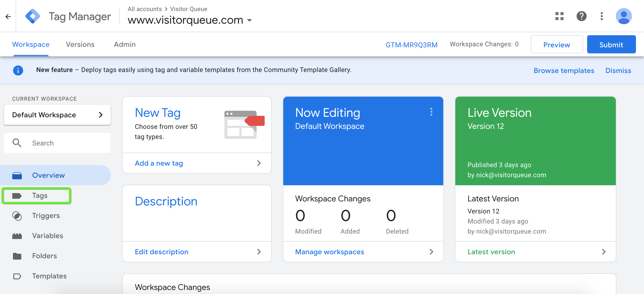Open the Default Workspace selector
The width and height of the screenshot is (644, 294).
click(57, 115)
